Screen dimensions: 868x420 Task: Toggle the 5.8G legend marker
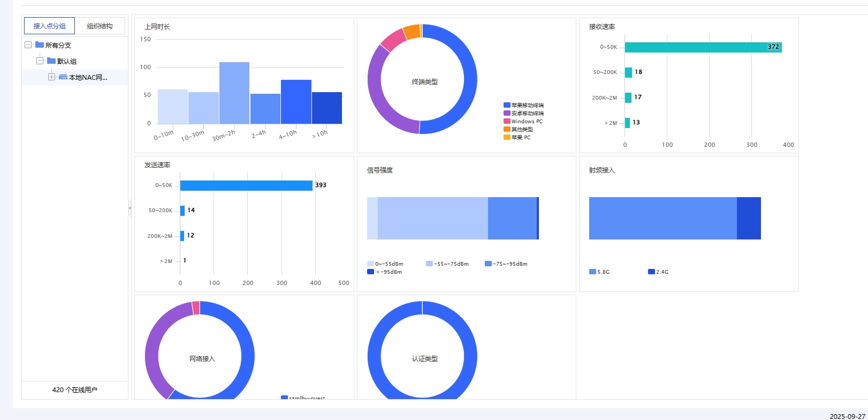point(592,272)
